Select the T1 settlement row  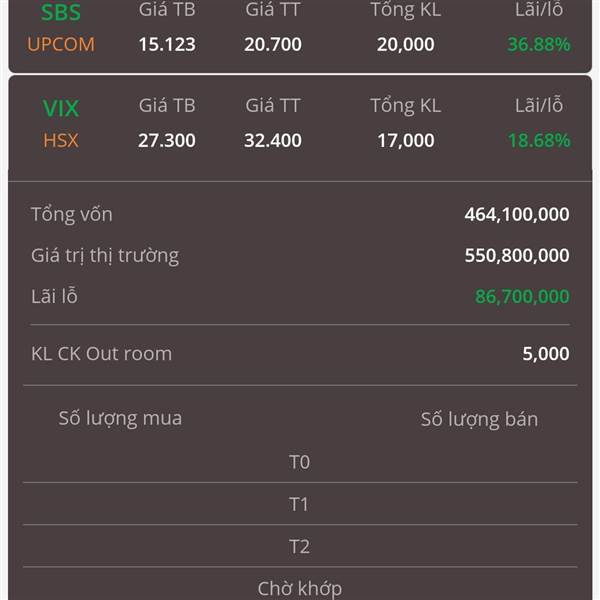300,504
